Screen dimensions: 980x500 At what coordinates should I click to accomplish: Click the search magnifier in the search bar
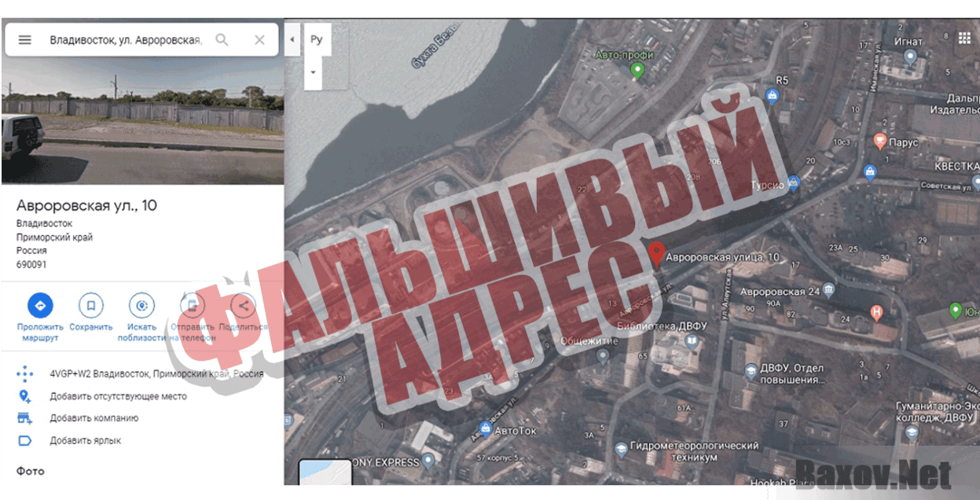click(222, 39)
